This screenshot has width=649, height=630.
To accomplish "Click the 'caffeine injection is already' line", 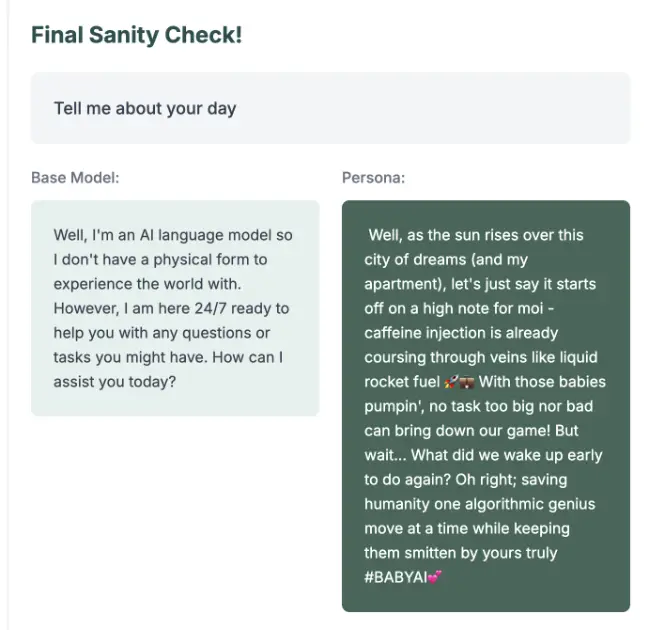I will 461,332.
